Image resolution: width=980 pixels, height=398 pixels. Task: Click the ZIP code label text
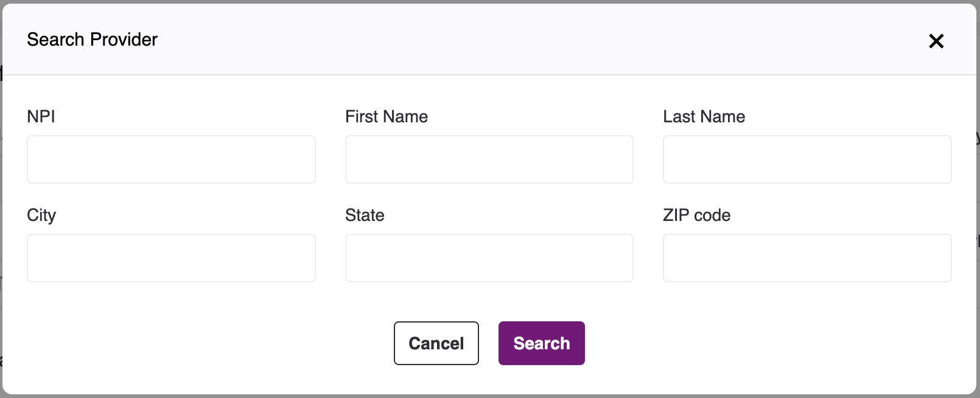click(x=696, y=215)
